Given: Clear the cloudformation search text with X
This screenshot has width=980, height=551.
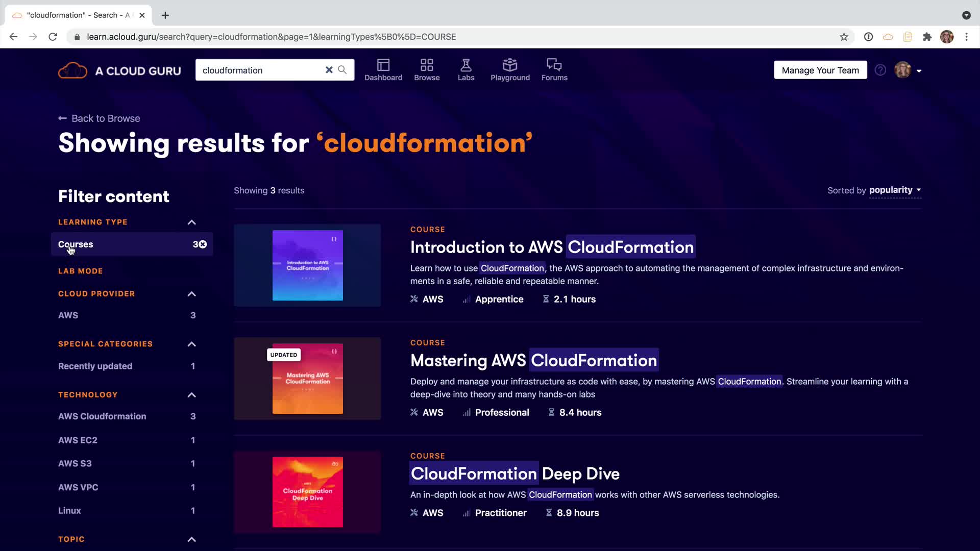Looking at the screenshot, I should pyautogui.click(x=329, y=70).
